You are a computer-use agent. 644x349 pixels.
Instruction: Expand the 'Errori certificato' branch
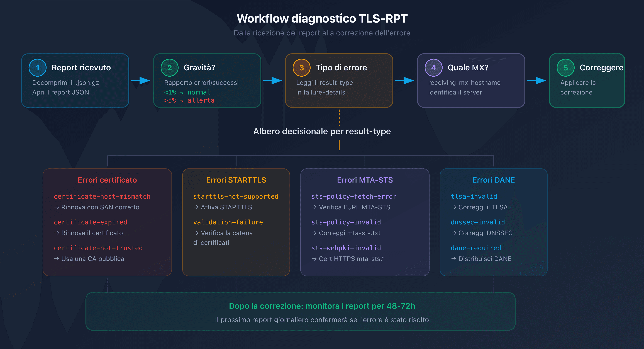tap(107, 180)
